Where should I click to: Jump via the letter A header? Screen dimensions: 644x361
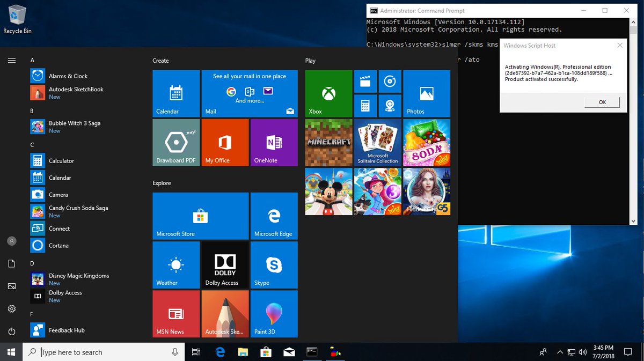(32, 61)
